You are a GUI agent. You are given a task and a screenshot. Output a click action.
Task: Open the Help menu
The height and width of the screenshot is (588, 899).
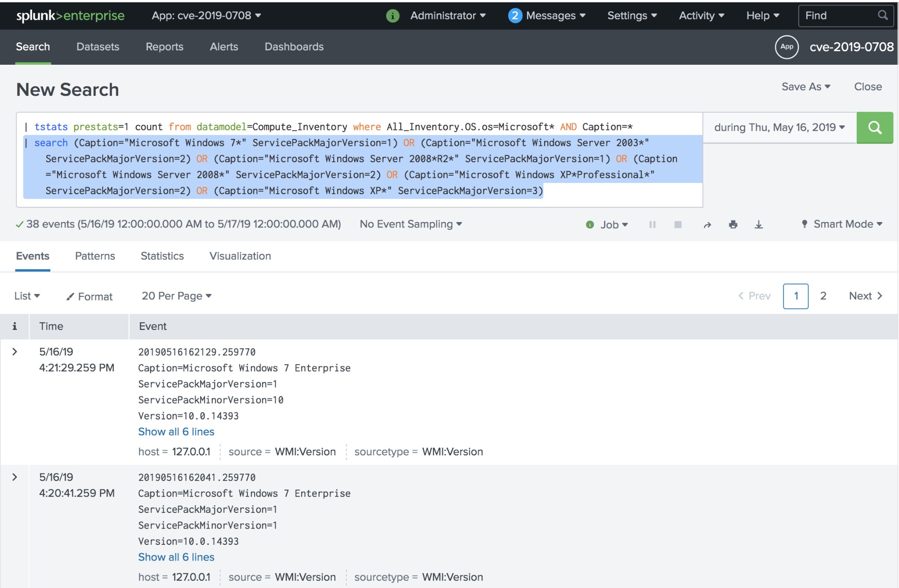tap(763, 16)
